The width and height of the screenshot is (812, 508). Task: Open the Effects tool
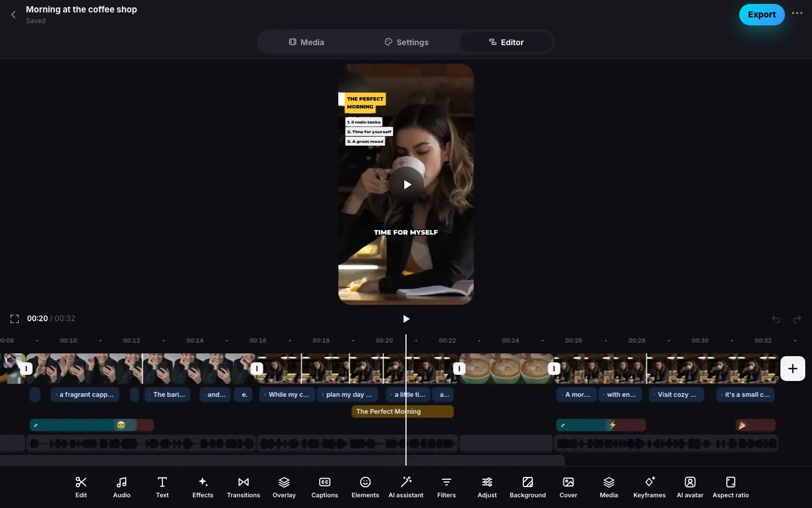pyautogui.click(x=203, y=487)
